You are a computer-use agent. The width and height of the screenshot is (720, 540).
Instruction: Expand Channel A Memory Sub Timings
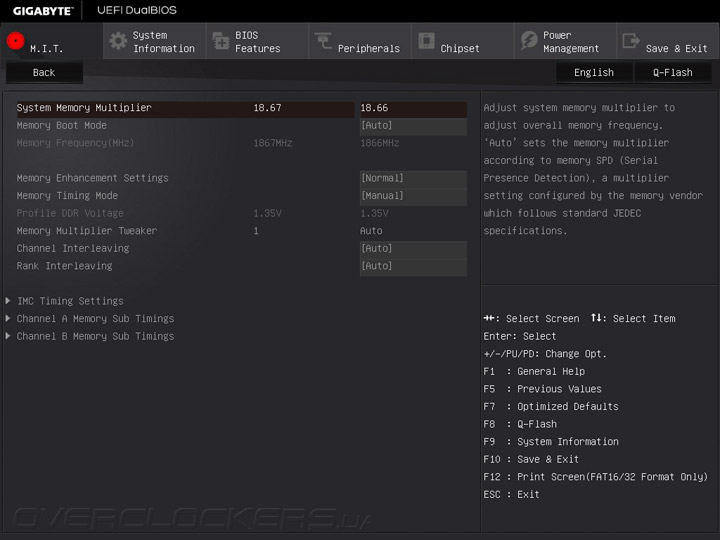point(96,319)
